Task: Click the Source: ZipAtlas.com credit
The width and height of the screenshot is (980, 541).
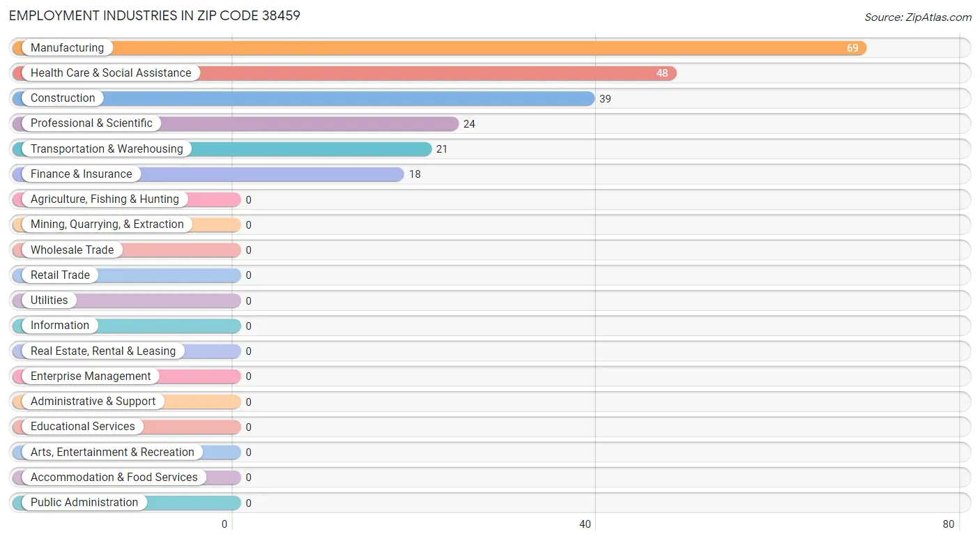Action: click(918, 17)
